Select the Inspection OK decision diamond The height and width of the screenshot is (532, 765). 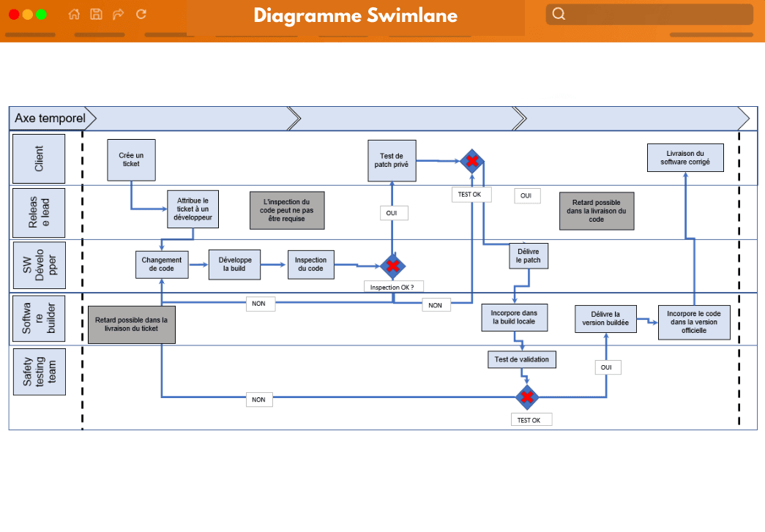click(393, 265)
